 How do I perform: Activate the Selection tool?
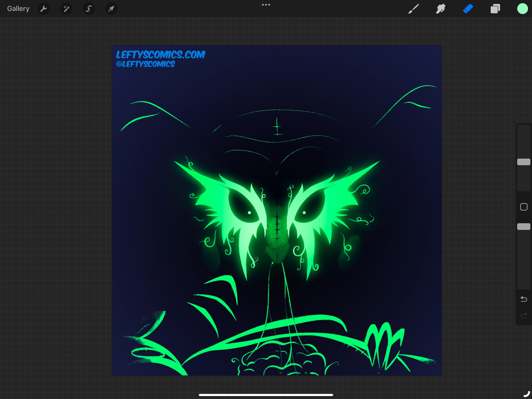coord(89,9)
